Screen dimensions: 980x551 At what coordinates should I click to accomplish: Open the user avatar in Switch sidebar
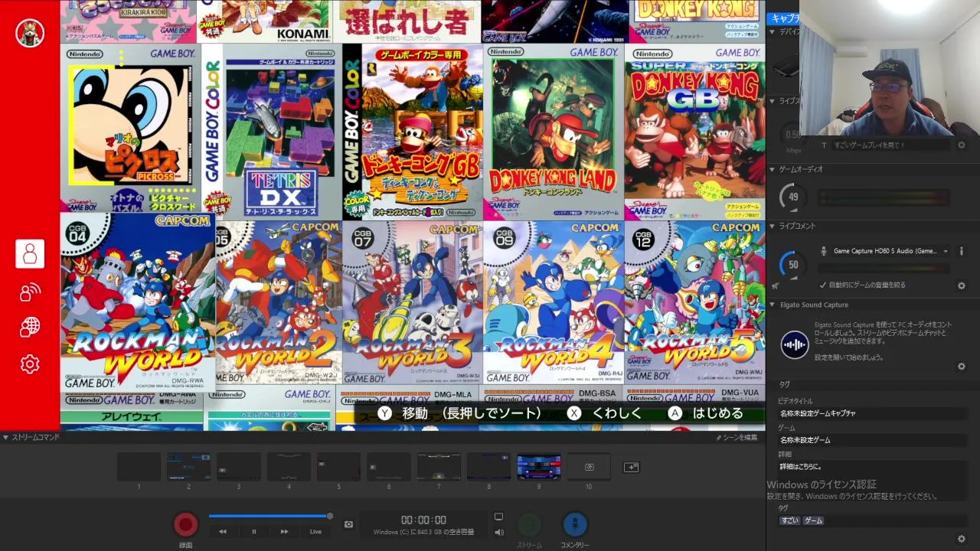click(x=30, y=33)
